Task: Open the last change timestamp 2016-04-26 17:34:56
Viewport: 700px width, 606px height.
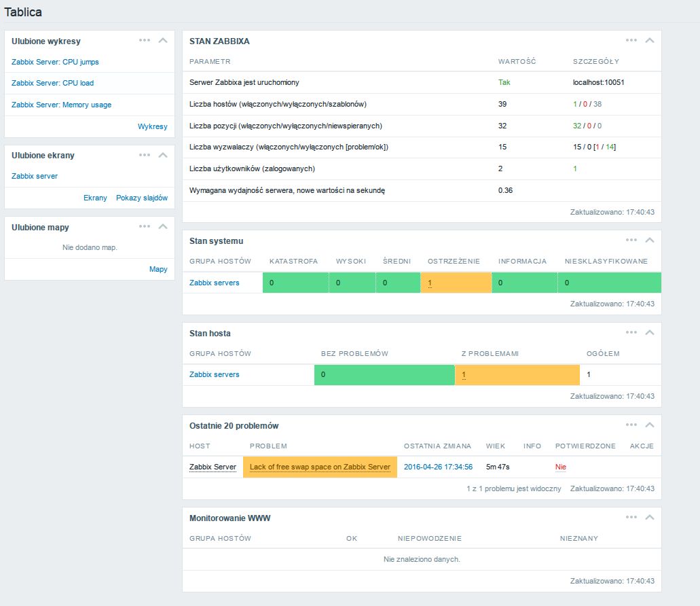Action: [x=438, y=467]
